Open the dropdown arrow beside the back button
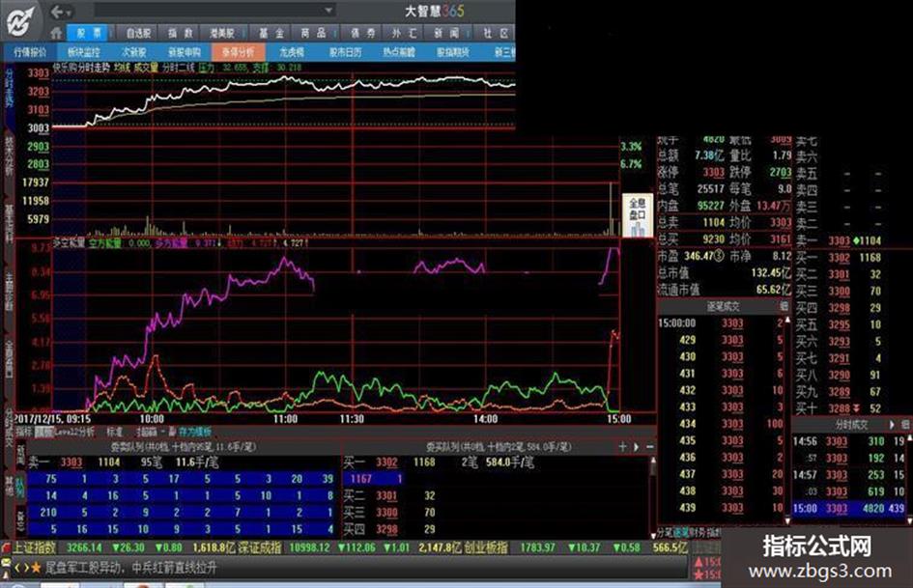This screenshot has width=913, height=588. pyautogui.click(x=69, y=12)
